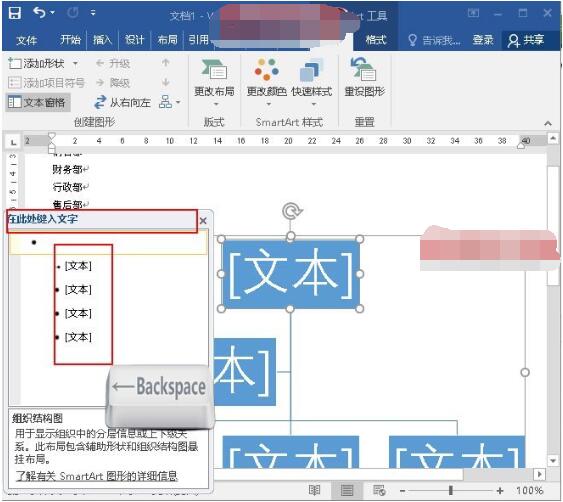The height and width of the screenshot is (502, 563).
Task: Open the organization chart layout dropdown
Action: 169,102
